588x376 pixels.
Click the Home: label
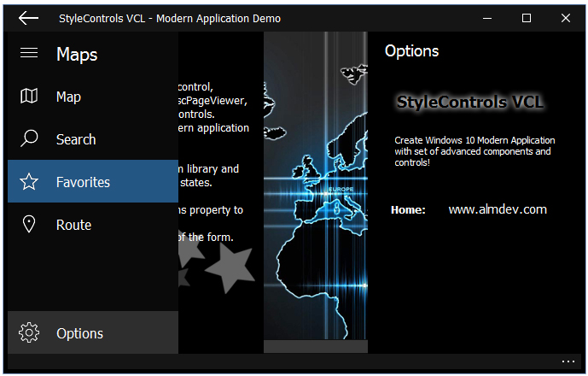click(x=408, y=209)
